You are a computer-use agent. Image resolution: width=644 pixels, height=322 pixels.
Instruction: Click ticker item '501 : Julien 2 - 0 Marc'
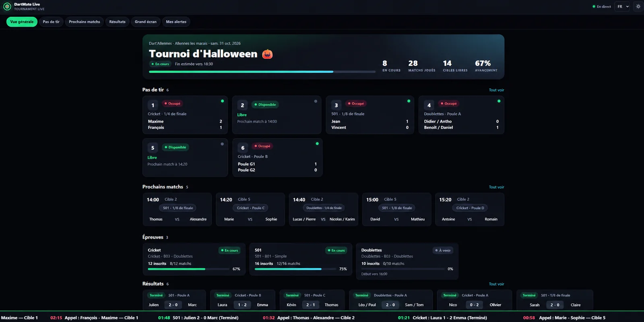[x=198, y=318]
